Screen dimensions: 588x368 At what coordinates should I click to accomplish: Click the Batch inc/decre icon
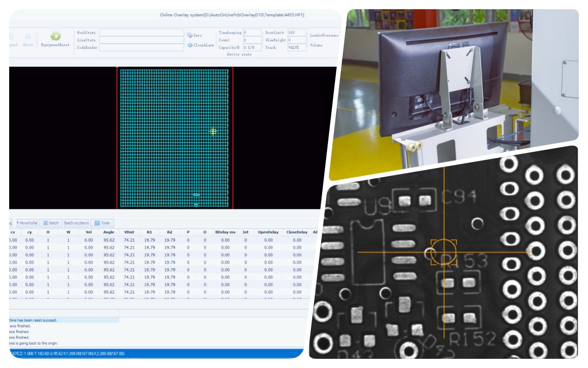tap(76, 223)
